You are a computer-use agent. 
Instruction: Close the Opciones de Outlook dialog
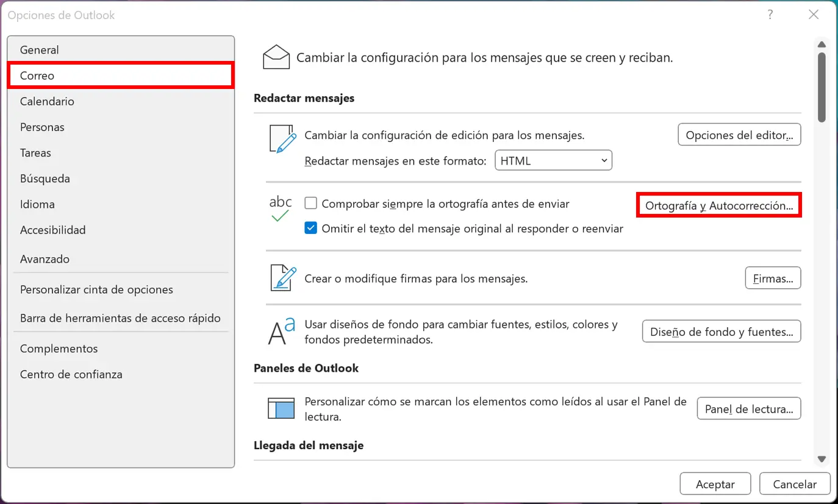coord(813,15)
